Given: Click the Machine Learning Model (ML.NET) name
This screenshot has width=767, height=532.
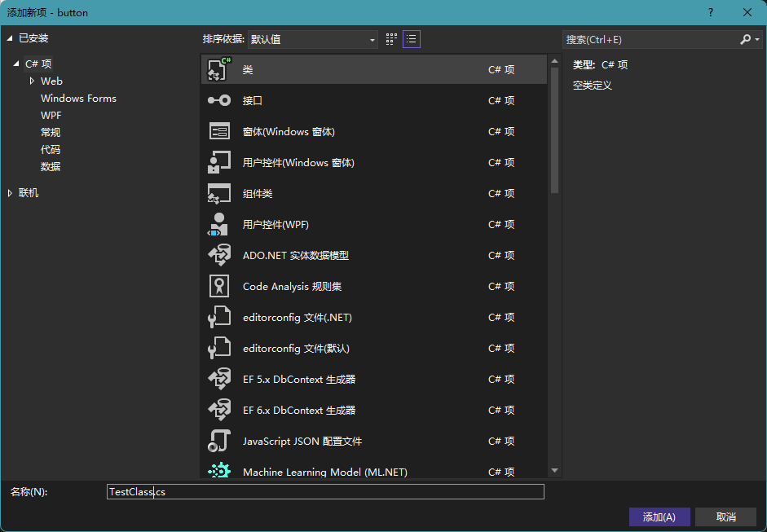Looking at the screenshot, I should (324, 473).
